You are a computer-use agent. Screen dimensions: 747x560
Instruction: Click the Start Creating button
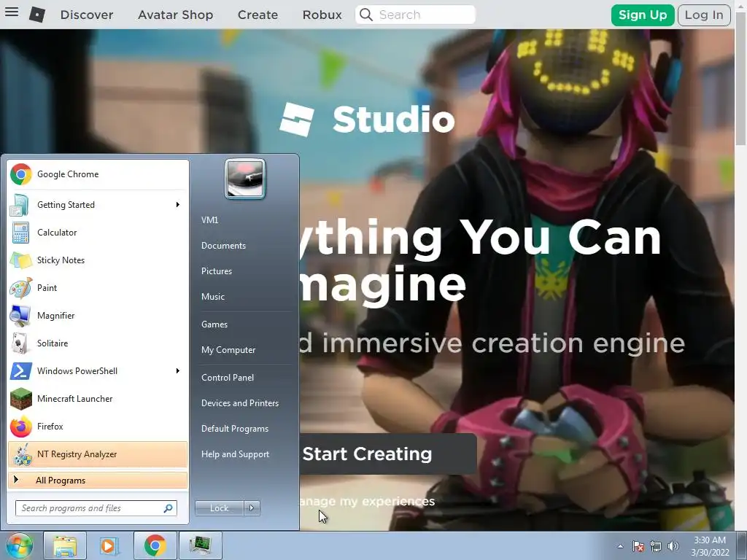tap(388, 454)
